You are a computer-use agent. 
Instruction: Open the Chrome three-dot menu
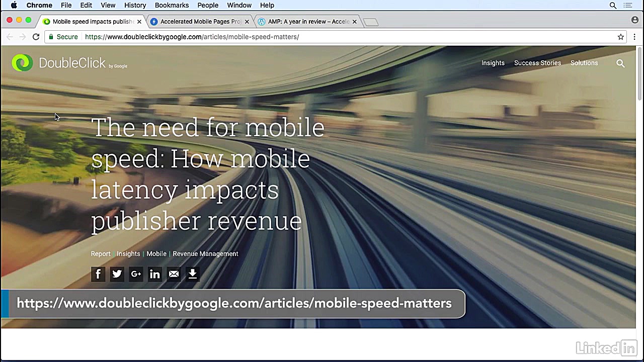[x=634, y=37]
